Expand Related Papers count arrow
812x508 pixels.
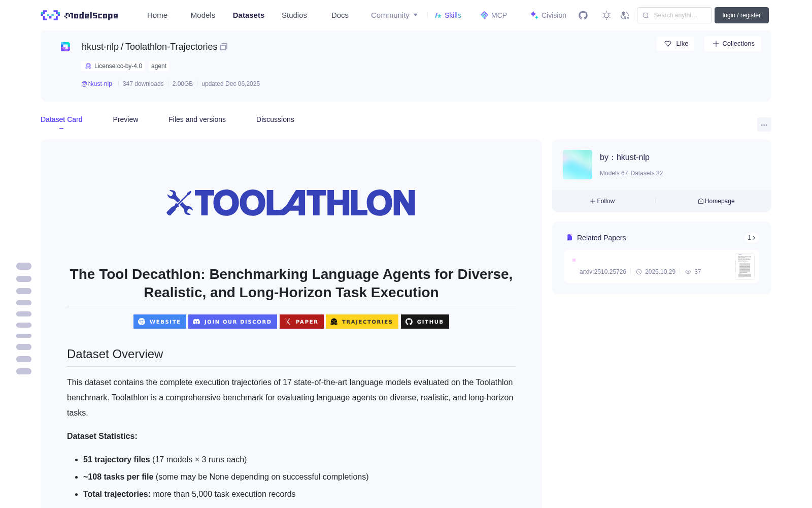[x=752, y=238]
